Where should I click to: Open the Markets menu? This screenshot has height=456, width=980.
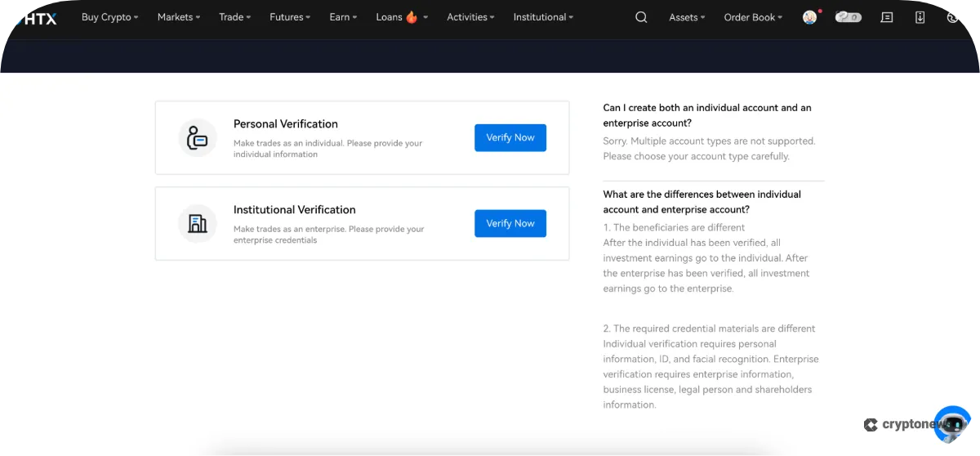point(178,17)
